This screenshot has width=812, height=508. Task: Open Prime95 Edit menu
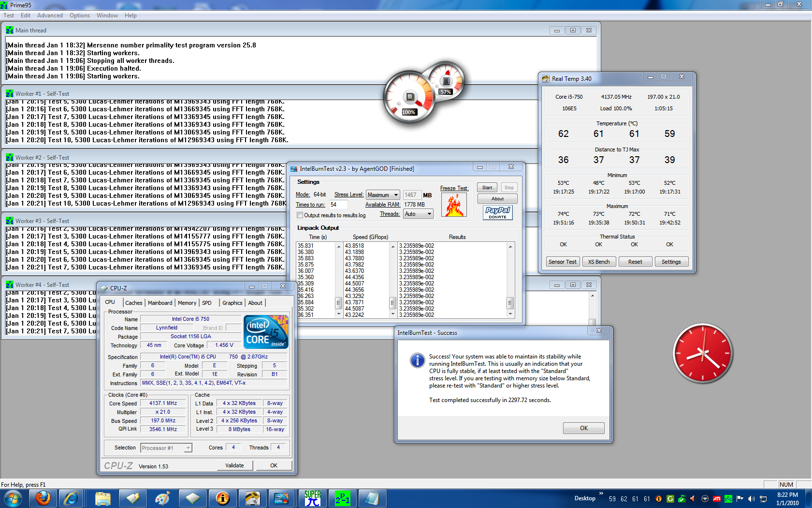point(26,15)
